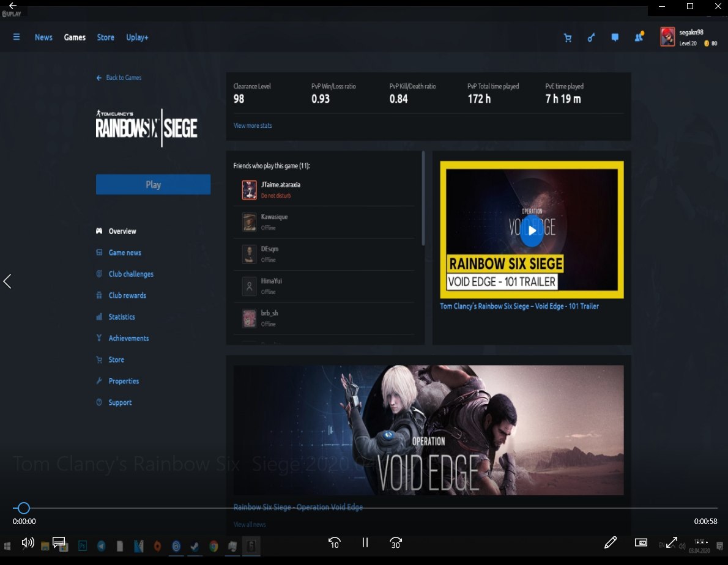Image resolution: width=728 pixels, height=565 pixels.
Task: Open Steam from the taskbar
Action: (195, 546)
